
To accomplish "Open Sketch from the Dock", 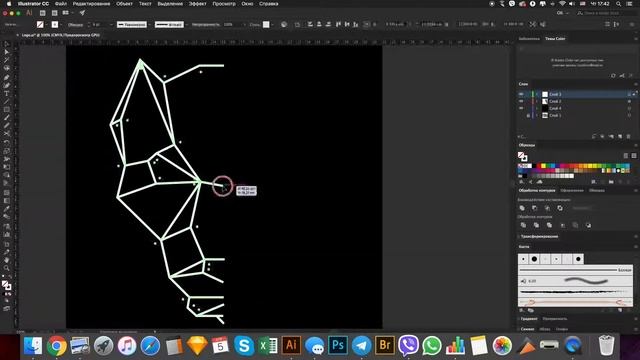I will click(197, 345).
